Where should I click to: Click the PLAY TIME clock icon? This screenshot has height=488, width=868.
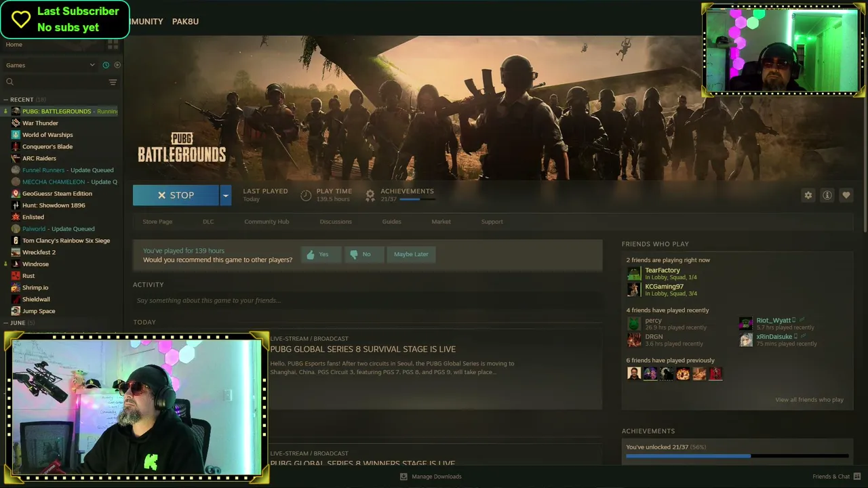coord(306,195)
